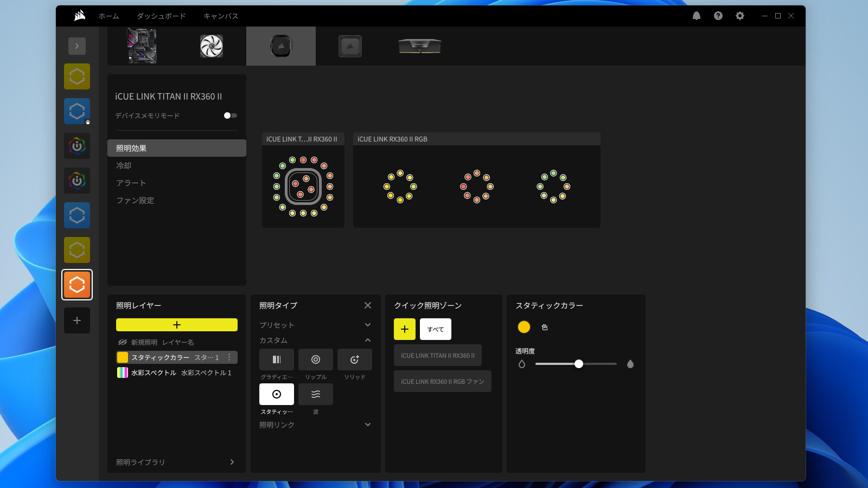Choose the ソリッド lighting type icon

(355, 359)
